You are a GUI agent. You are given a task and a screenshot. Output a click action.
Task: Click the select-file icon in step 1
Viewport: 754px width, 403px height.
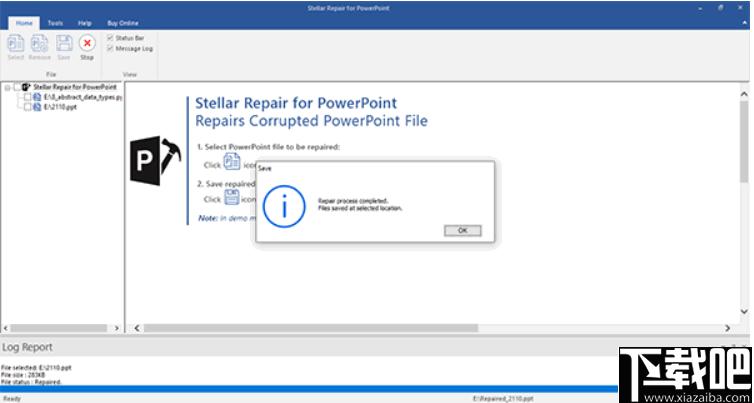(232, 162)
